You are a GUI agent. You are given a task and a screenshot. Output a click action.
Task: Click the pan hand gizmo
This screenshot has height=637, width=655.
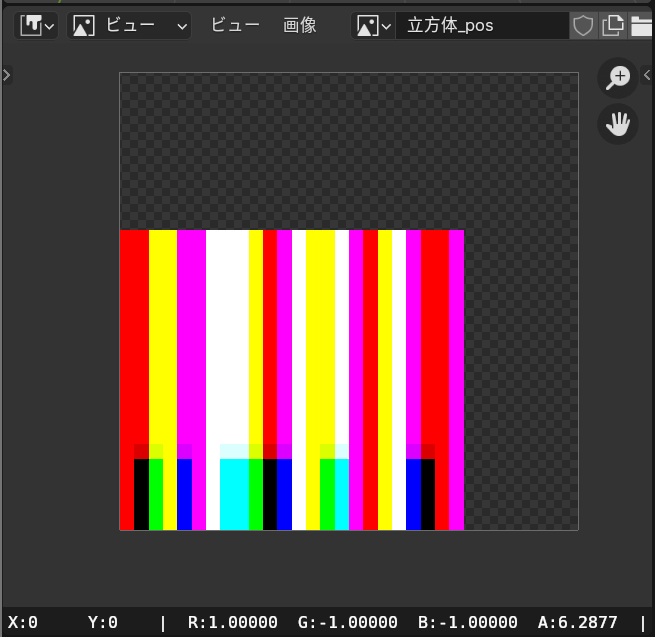pyautogui.click(x=618, y=124)
